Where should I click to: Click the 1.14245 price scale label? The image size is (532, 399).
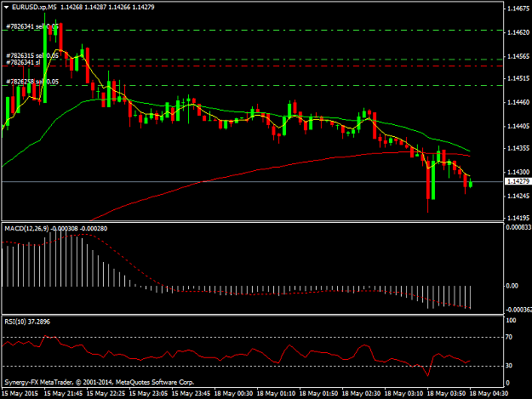tap(518, 197)
